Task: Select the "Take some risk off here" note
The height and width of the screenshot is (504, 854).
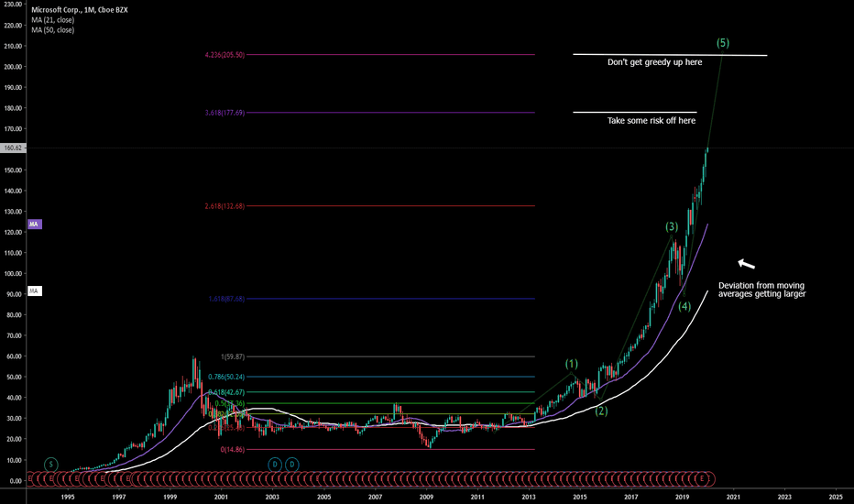Action: (x=651, y=120)
